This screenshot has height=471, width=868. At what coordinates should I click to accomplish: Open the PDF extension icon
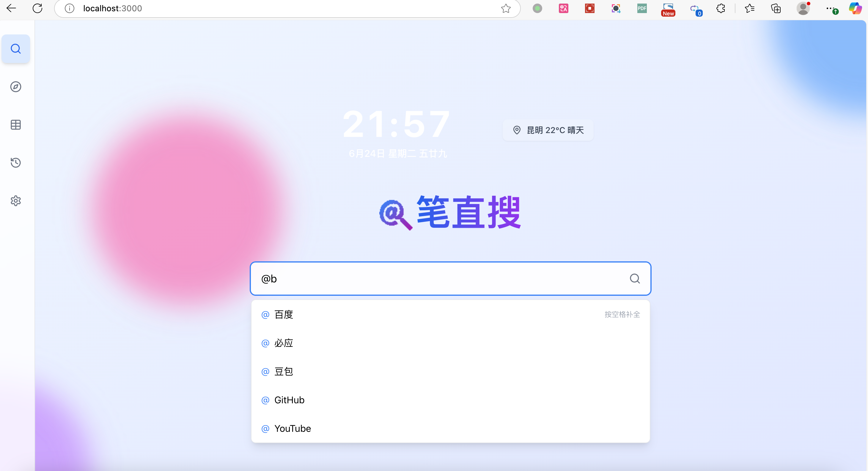tap(642, 8)
